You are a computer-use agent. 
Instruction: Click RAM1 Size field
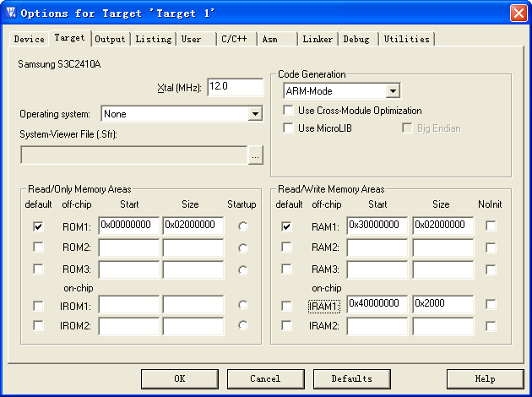(x=443, y=226)
